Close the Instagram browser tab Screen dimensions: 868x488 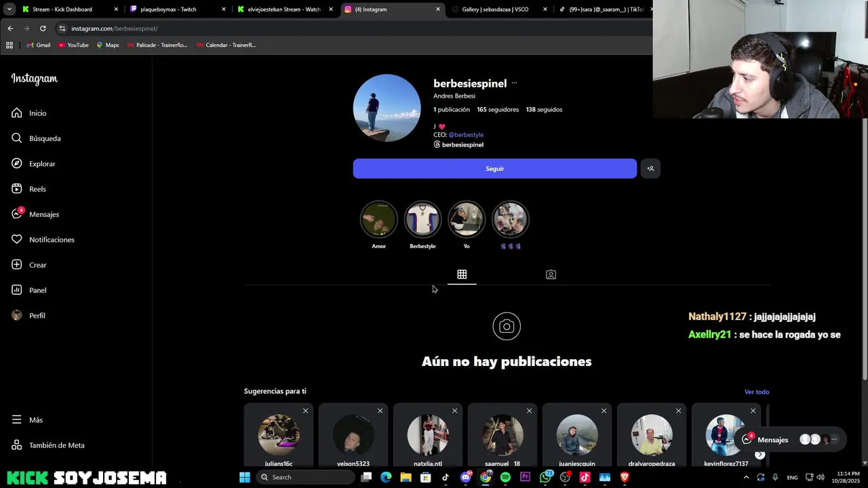point(437,9)
